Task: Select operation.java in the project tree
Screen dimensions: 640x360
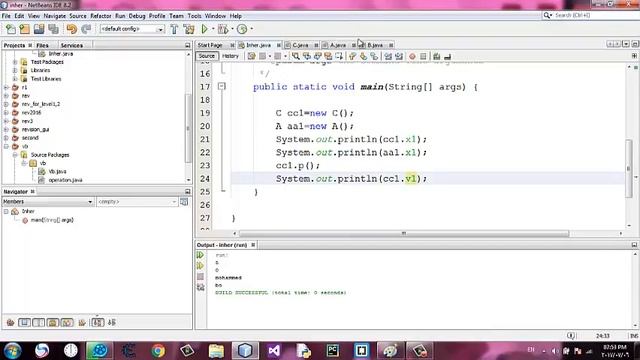Action: pyautogui.click(x=65, y=180)
